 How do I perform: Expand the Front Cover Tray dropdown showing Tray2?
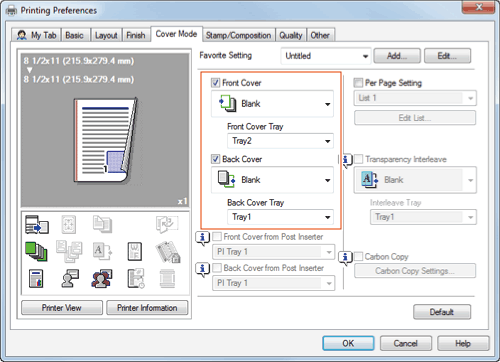pos(280,141)
